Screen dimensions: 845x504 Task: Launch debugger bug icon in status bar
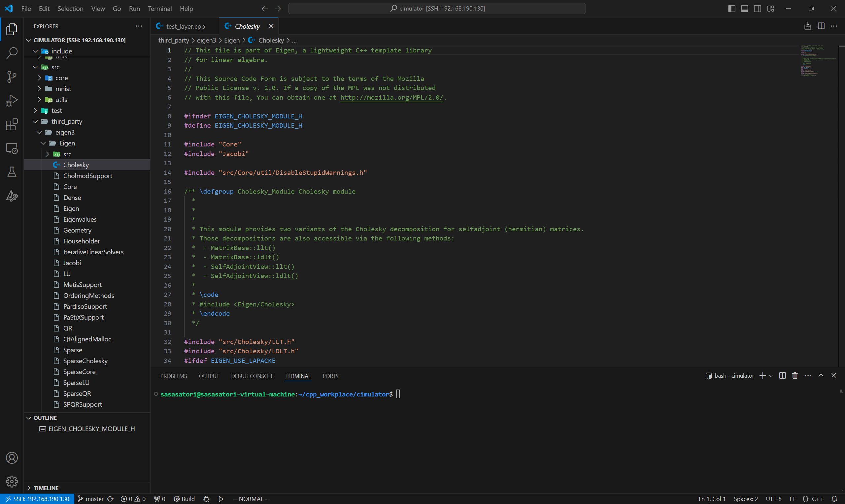[x=206, y=499]
